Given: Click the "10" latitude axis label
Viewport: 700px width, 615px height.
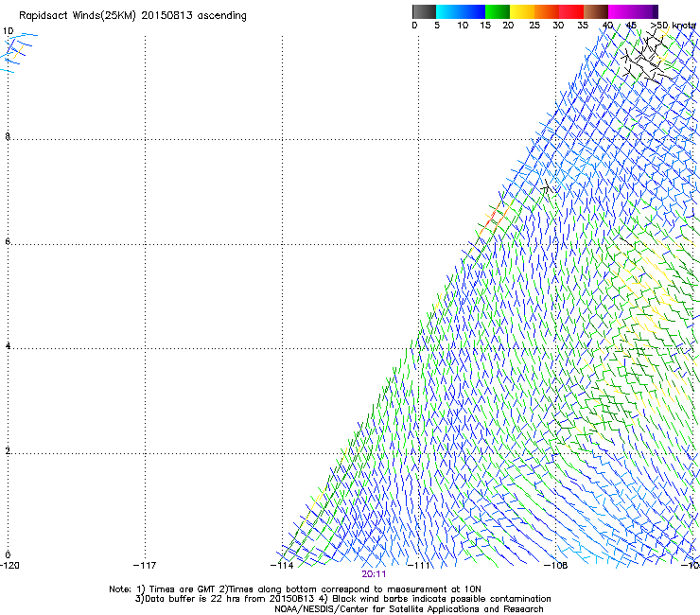Looking at the screenshot, I should click(8, 31).
